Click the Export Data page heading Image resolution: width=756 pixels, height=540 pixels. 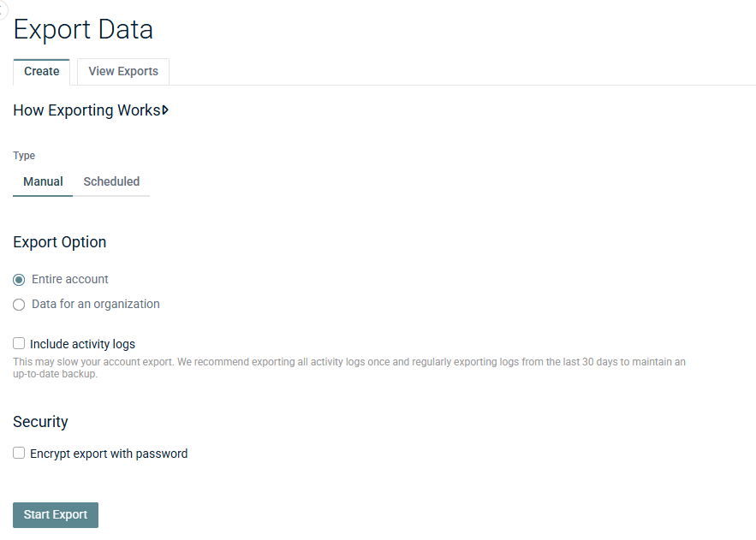(83, 29)
